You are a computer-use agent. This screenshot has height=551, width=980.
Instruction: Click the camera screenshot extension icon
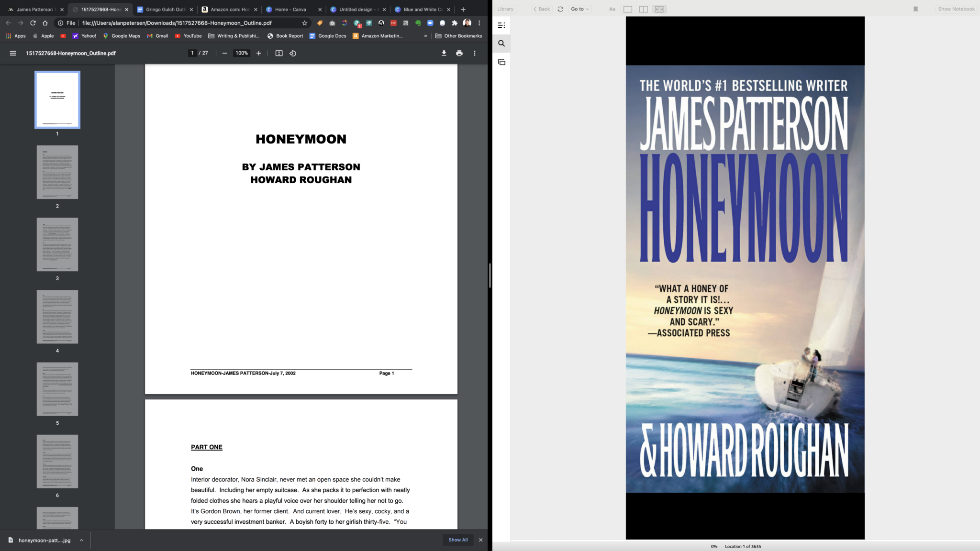(x=332, y=23)
